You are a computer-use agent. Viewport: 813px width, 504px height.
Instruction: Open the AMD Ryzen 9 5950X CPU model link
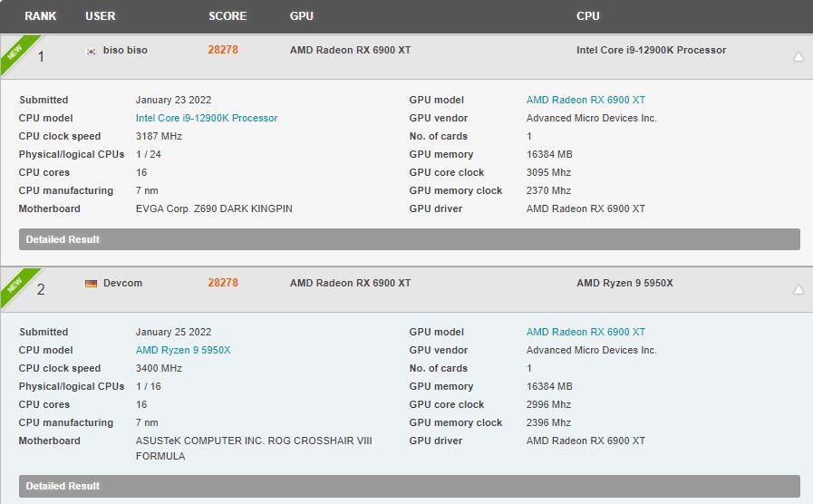[x=183, y=350]
